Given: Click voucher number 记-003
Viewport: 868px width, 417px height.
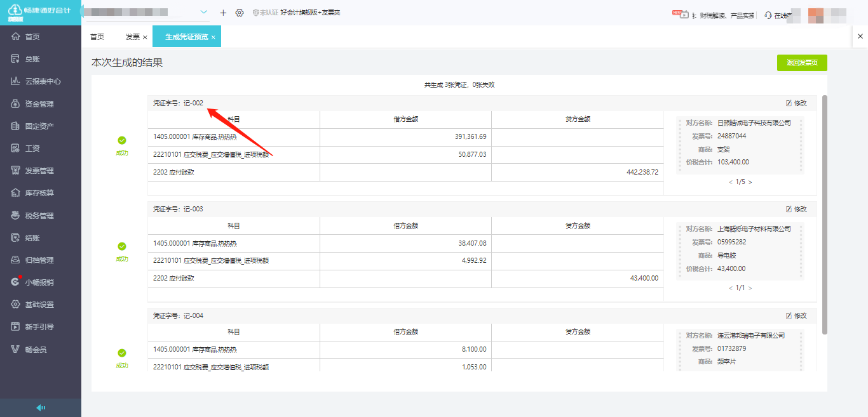Looking at the screenshot, I should coord(193,209).
